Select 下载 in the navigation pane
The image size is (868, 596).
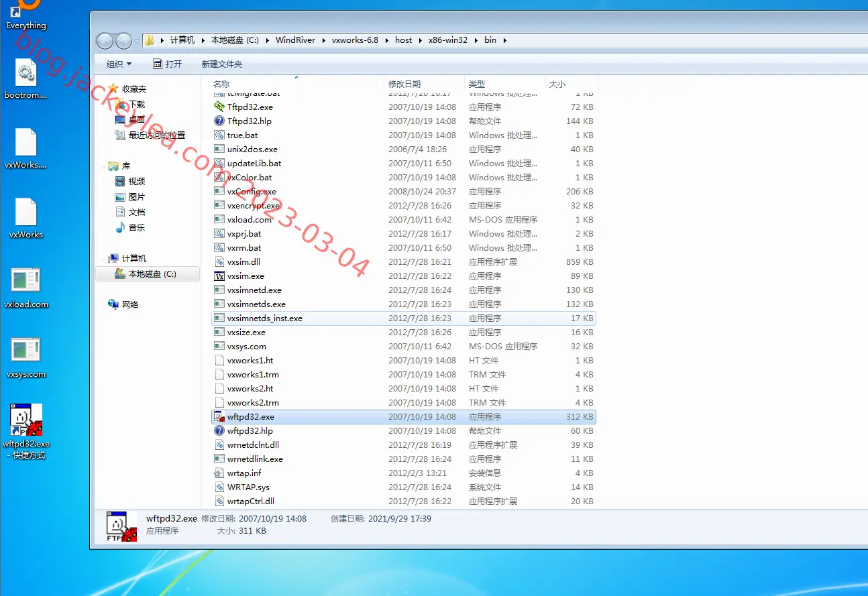click(x=137, y=105)
